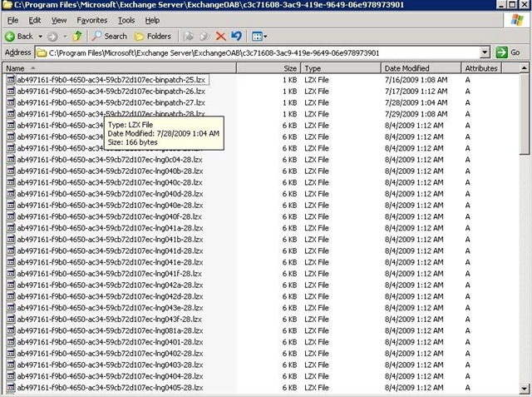Select file icon for lng041e-28.lzx
This screenshot has width=532, height=397.
11,262
